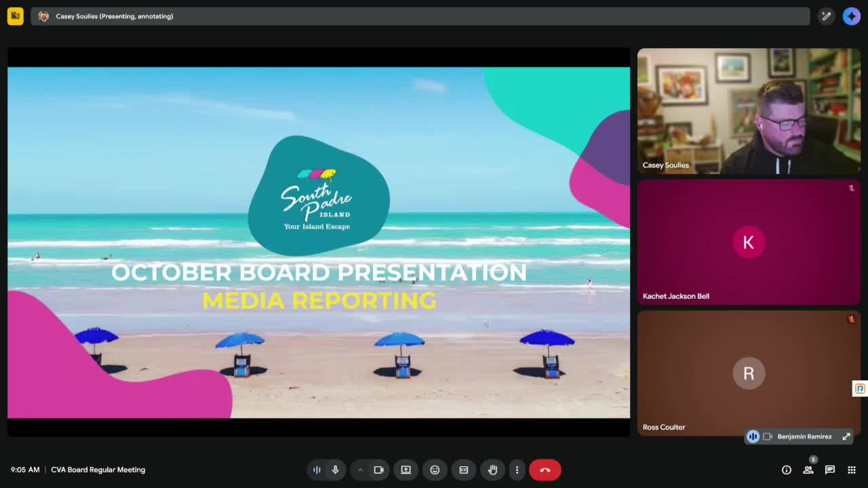Click the 9:05 AM time display

tap(25, 470)
